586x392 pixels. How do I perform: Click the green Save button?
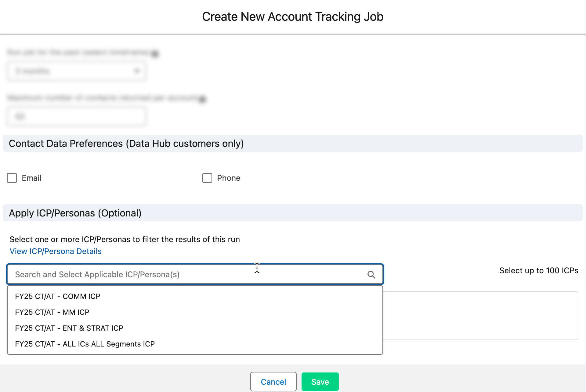click(x=320, y=382)
